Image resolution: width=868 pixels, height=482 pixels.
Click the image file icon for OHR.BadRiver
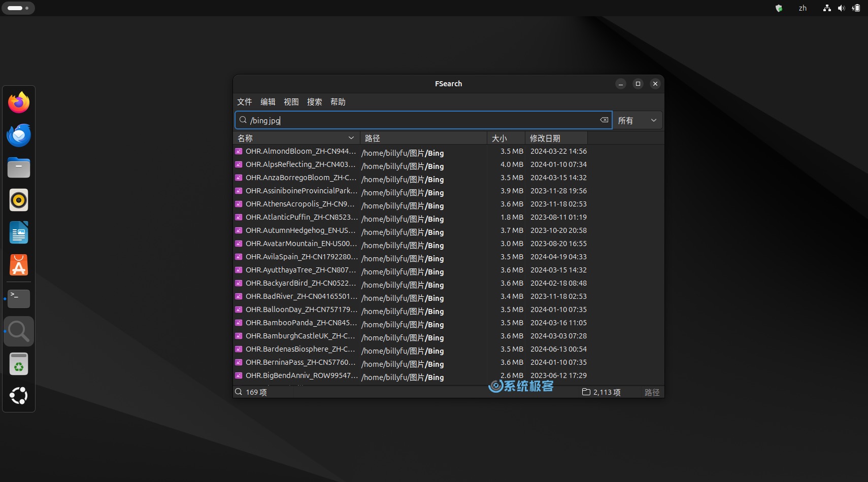239,296
